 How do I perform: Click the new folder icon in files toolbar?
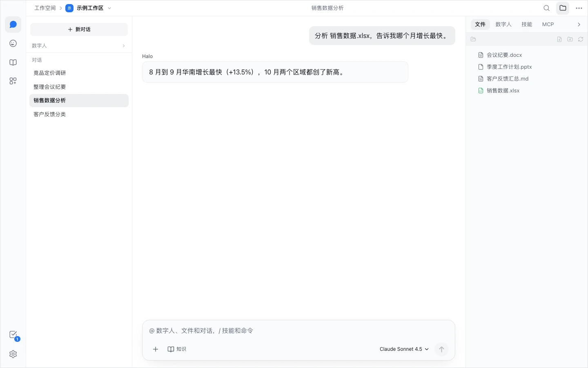point(570,39)
